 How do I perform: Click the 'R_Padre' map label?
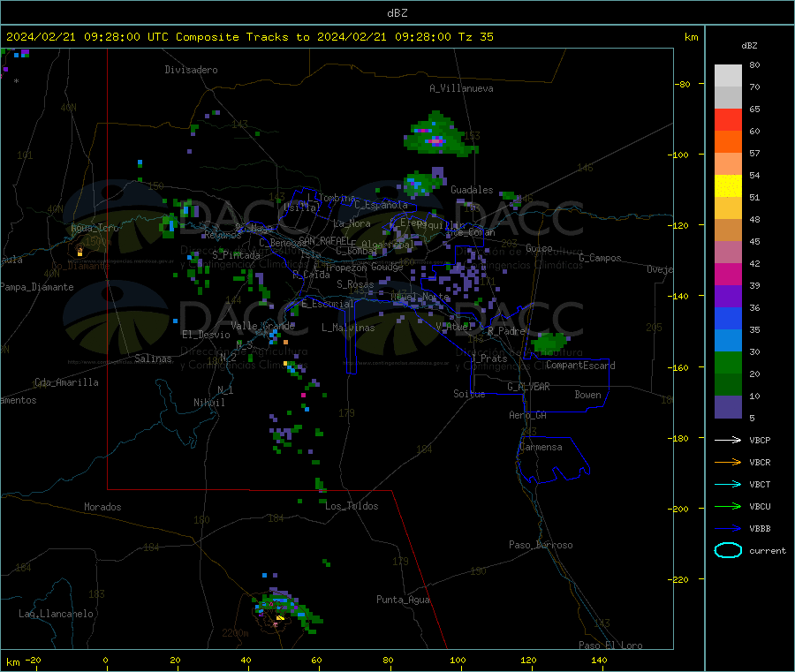tap(506, 331)
